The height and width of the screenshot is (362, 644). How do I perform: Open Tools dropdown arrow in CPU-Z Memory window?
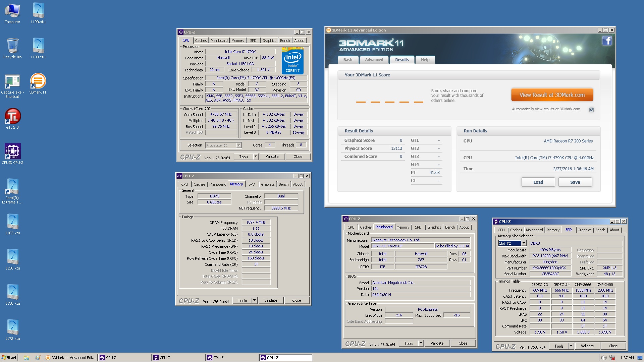tap(254, 300)
